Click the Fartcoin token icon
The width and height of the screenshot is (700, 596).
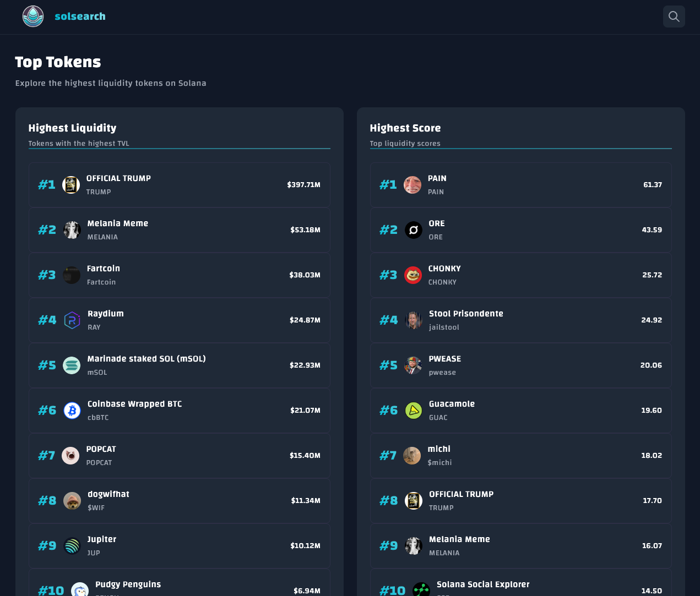(x=72, y=275)
